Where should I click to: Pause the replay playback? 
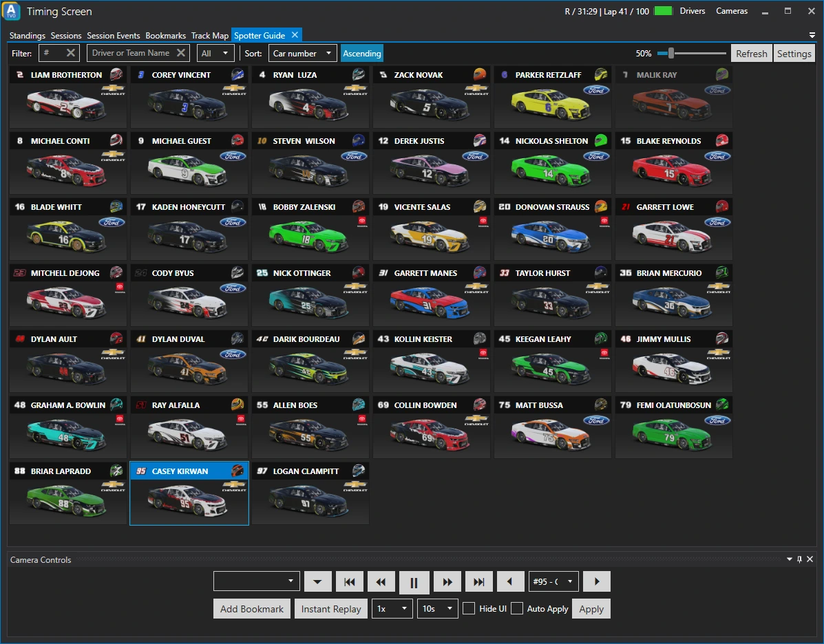[x=414, y=582]
